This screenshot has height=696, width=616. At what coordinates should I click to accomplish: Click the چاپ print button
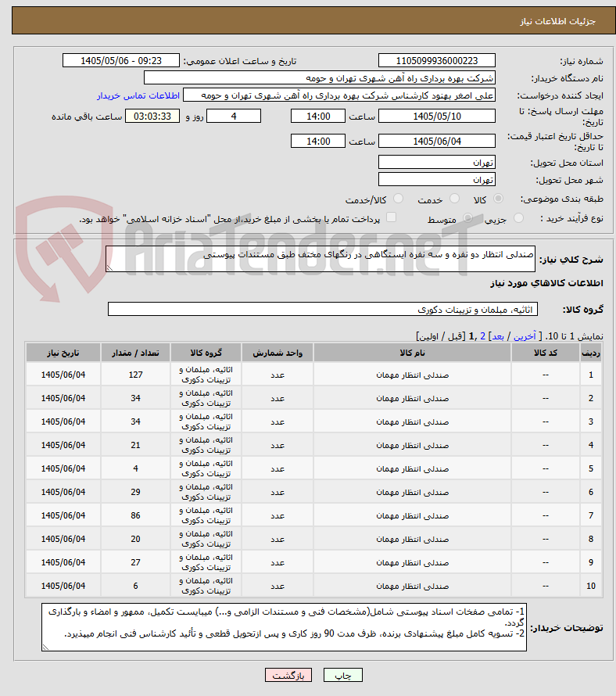[x=343, y=675]
